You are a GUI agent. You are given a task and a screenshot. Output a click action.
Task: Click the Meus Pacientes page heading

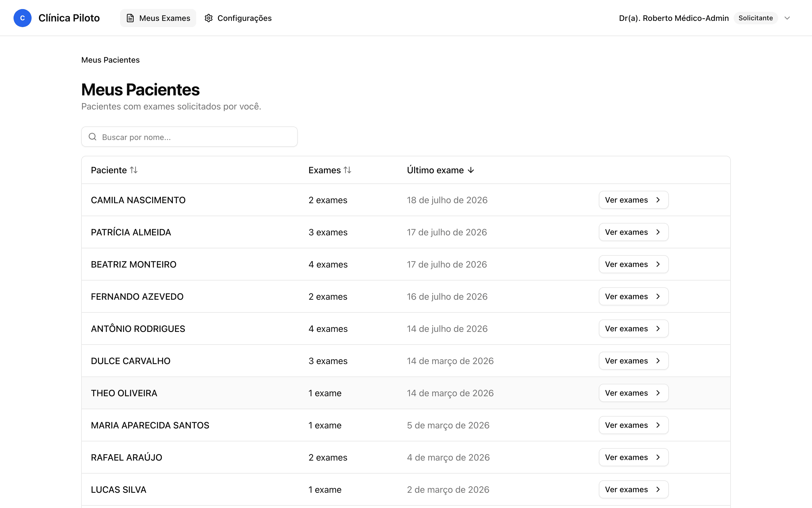coord(140,90)
